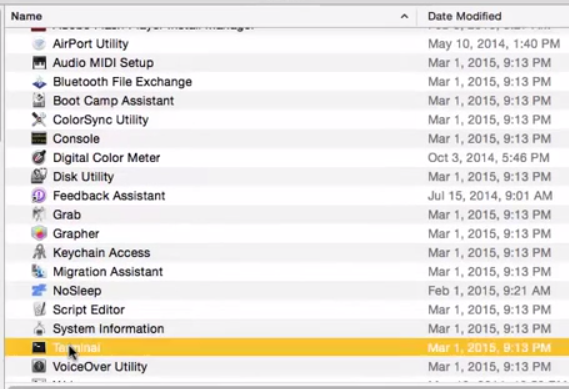
Task: Select the Digital Color Meter name
Action: [x=106, y=158]
